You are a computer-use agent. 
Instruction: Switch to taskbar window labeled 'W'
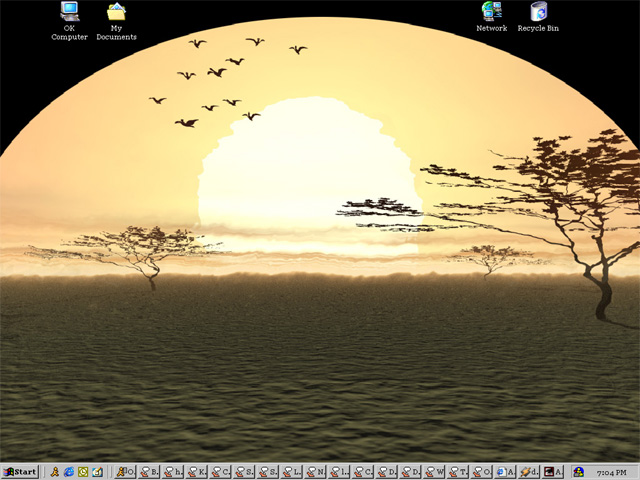[x=435, y=471]
